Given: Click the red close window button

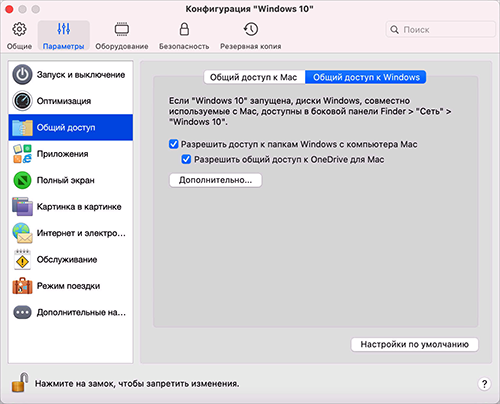Looking at the screenshot, I should (x=9, y=9).
